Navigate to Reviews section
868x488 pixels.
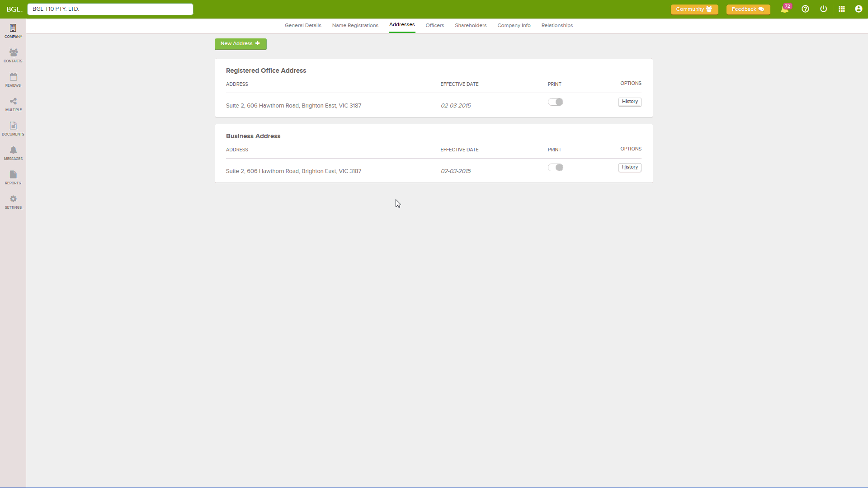click(13, 79)
